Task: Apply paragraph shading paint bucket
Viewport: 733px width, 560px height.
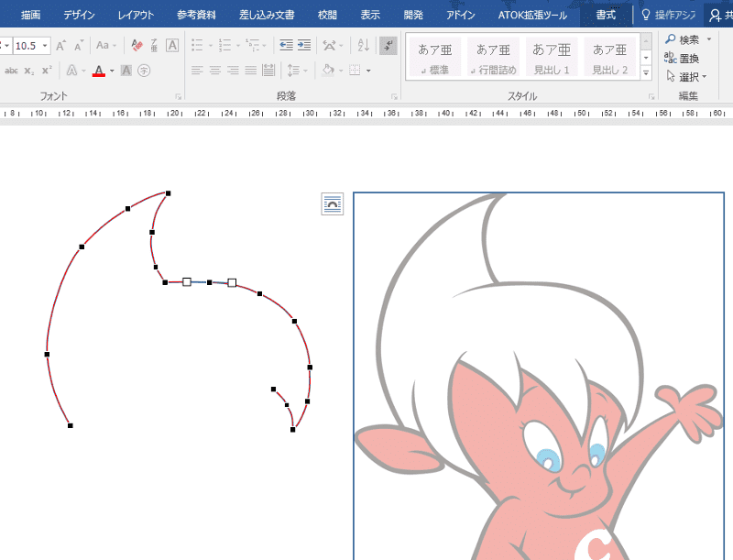Action: [x=328, y=71]
